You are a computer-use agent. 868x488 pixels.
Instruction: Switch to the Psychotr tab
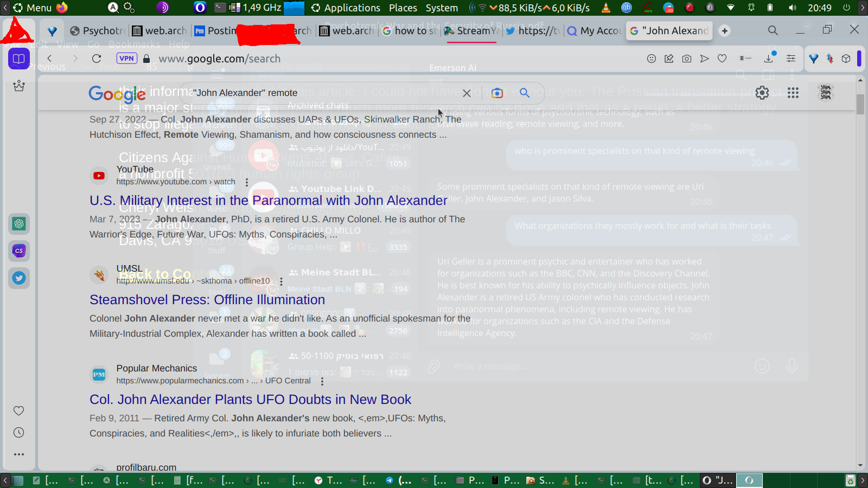98,31
